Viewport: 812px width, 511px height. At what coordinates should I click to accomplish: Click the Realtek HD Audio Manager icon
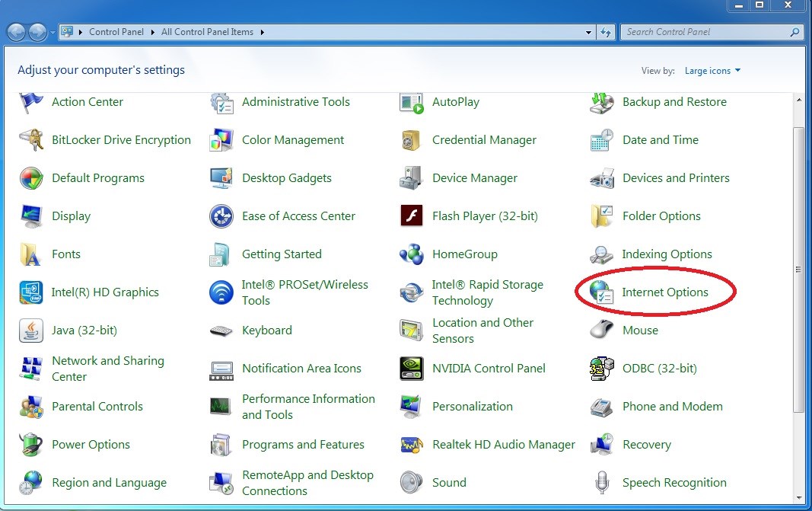(x=411, y=445)
